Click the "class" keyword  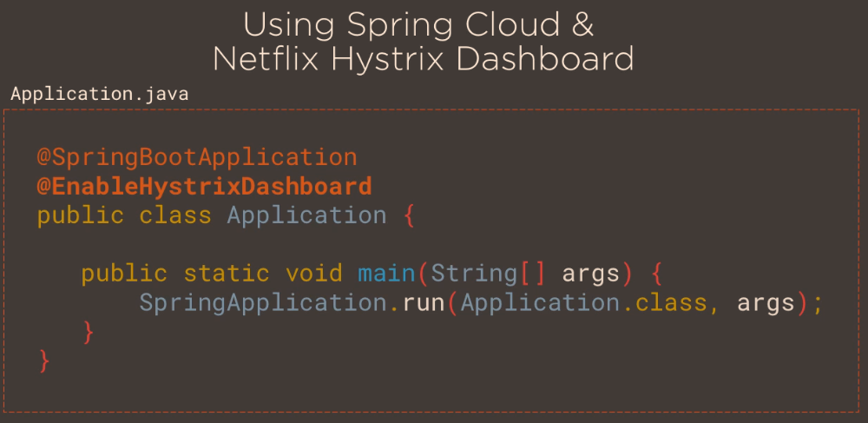(175, 215)
